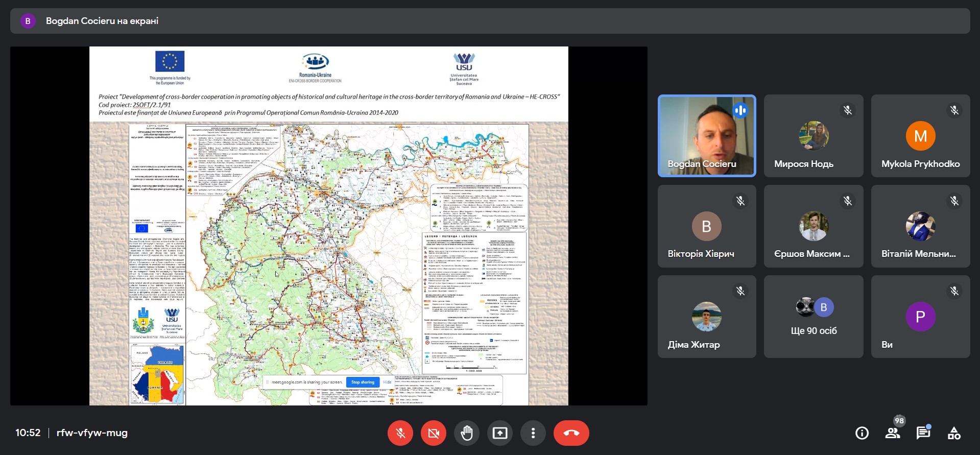The image size is (980, 455).
Task: Select Bogdan Cocieru's video tile
Action: point(707,136)
